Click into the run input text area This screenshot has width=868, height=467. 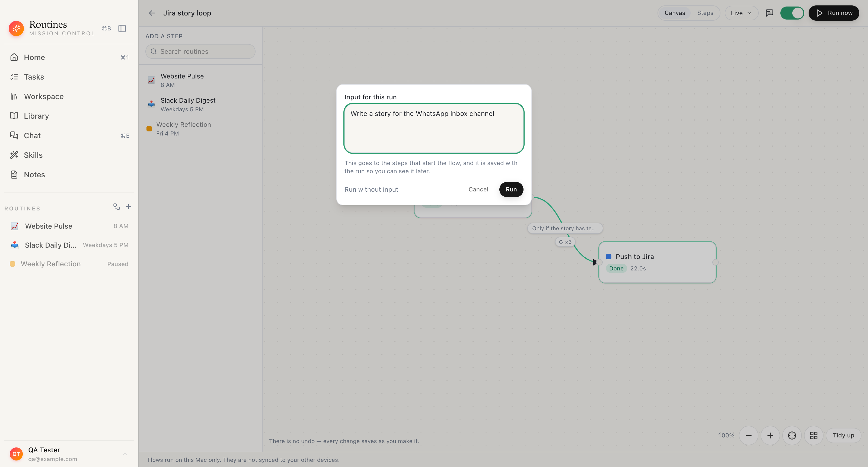tap(434, 128)
